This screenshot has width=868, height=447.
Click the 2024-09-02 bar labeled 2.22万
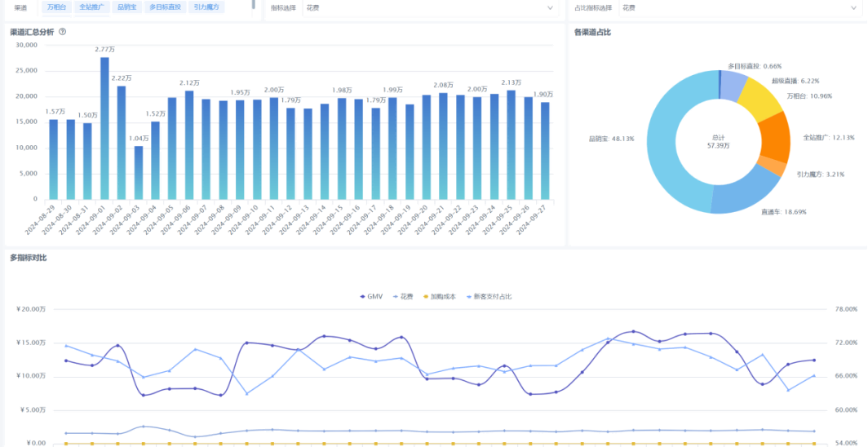tap(122, 143)
